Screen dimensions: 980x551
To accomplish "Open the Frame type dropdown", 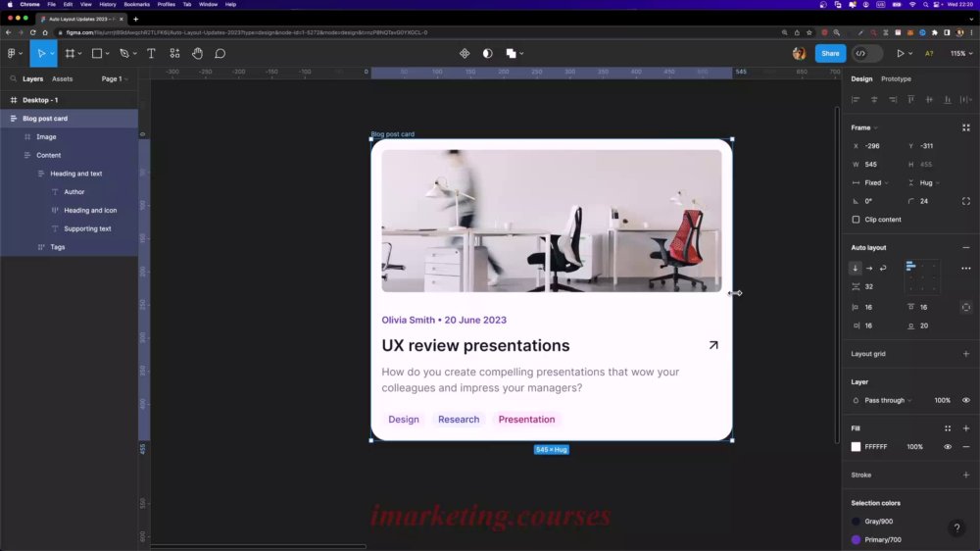I will (864, 127).
